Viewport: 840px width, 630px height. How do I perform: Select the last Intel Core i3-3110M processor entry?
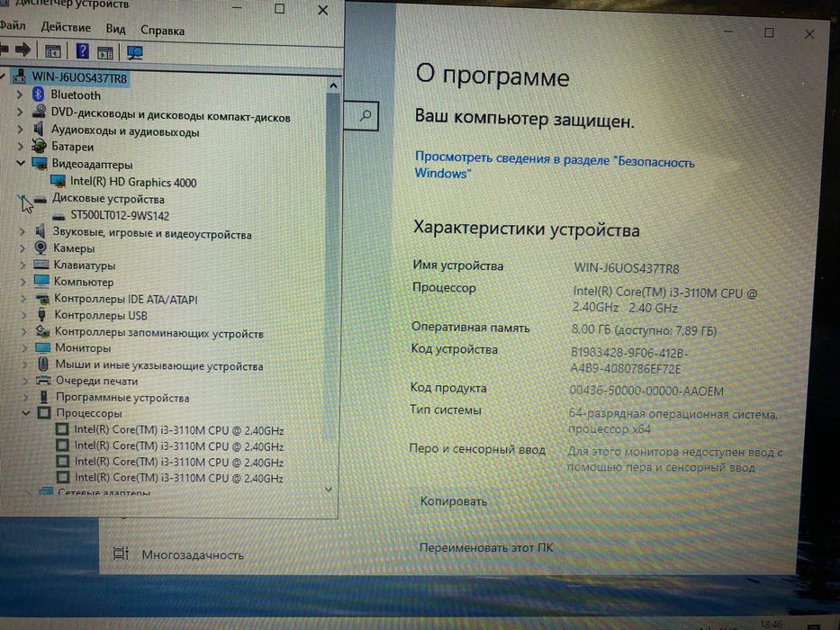tap(179, 477)
